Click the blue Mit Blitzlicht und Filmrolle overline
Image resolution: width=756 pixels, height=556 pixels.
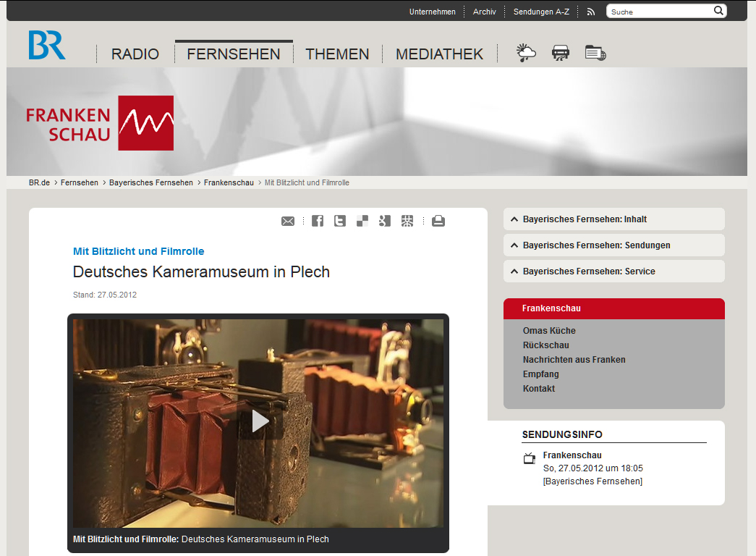[x=138, y=251]
